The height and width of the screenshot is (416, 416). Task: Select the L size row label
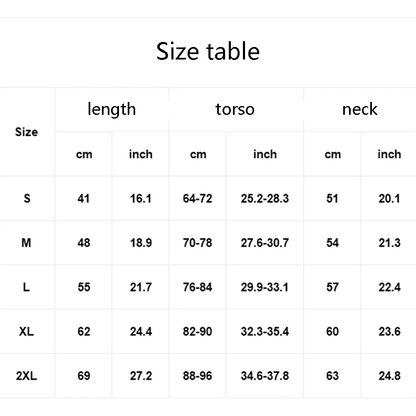(26, 287)
